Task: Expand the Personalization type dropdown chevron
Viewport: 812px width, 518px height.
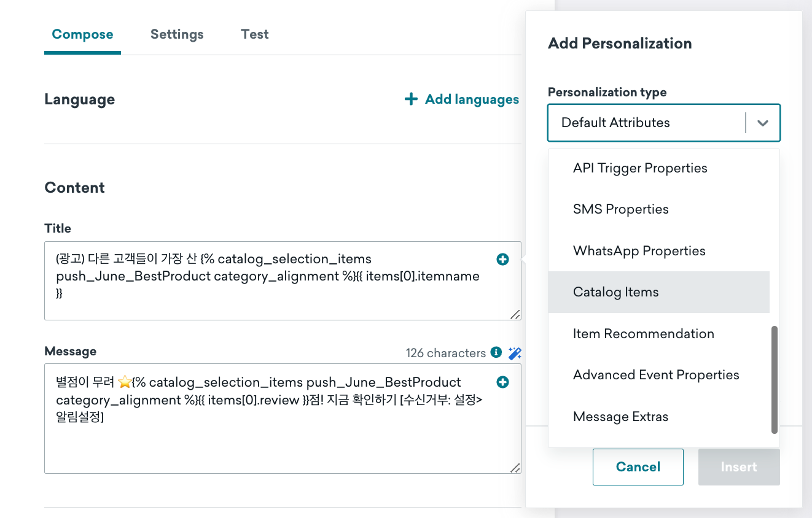Action: click(763, 123)
